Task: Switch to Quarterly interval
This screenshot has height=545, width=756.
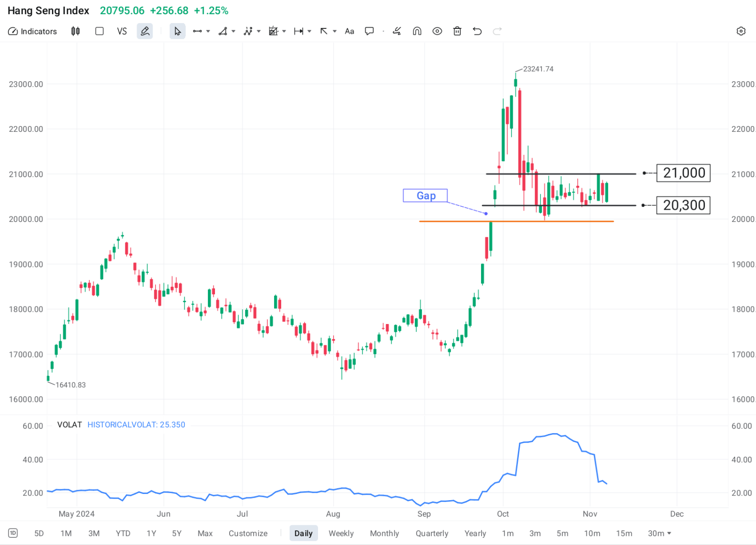Action: [432, 533]
